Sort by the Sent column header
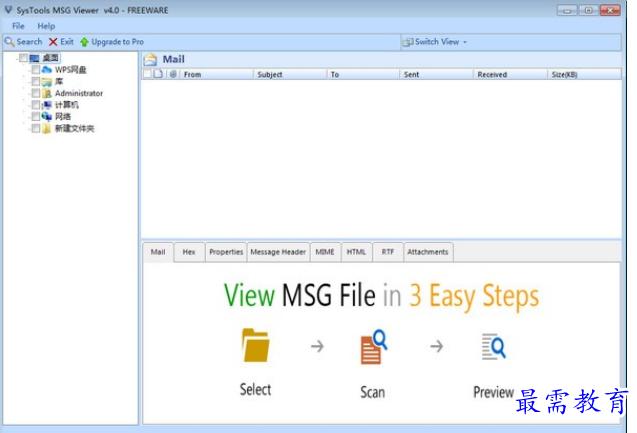Screen dimensions: 637x433 (437, 74)
